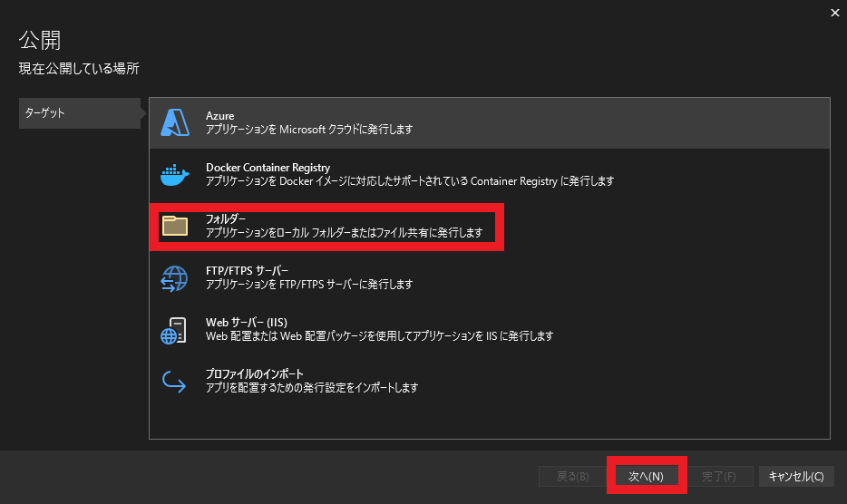Select the Web server IIS icon
Image resolution: width=847 pixels, height=504 pixels.
[174, 330]
